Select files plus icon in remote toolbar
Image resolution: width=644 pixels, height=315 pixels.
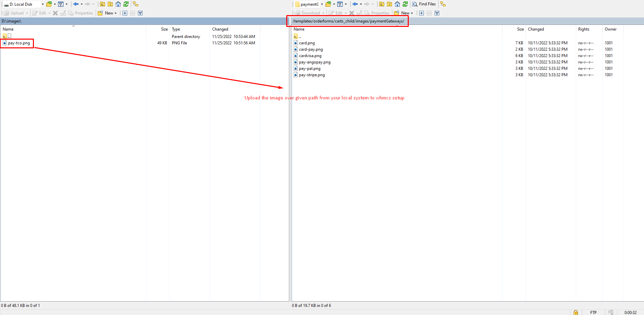pos(422,13)
